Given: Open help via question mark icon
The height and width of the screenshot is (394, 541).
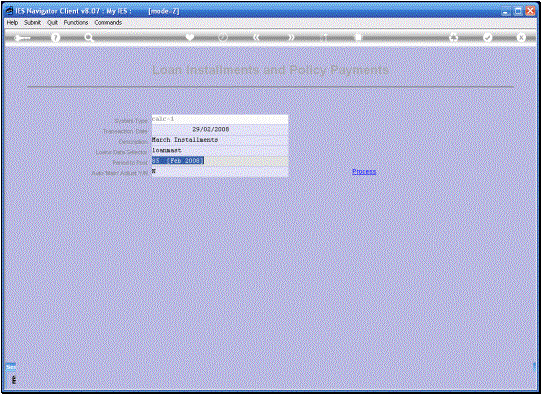Looking at the screenshot, I should (55, 37).
